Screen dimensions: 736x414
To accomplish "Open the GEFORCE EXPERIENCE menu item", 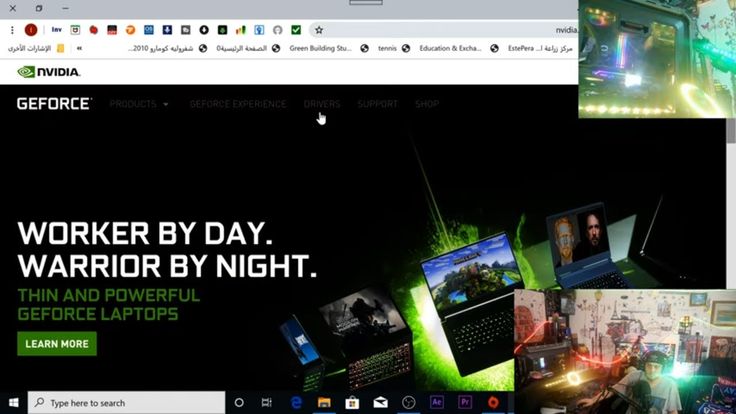I will point(238,104).
